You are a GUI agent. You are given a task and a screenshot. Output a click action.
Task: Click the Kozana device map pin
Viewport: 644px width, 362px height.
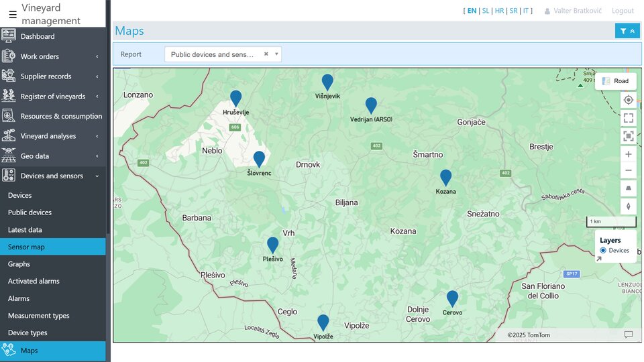(x=445, y=178)
